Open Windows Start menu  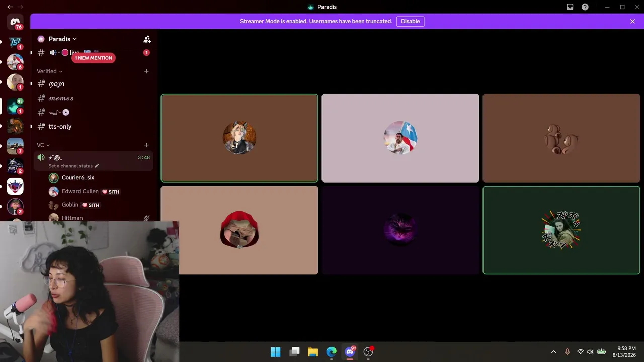[x=276, y=352]
